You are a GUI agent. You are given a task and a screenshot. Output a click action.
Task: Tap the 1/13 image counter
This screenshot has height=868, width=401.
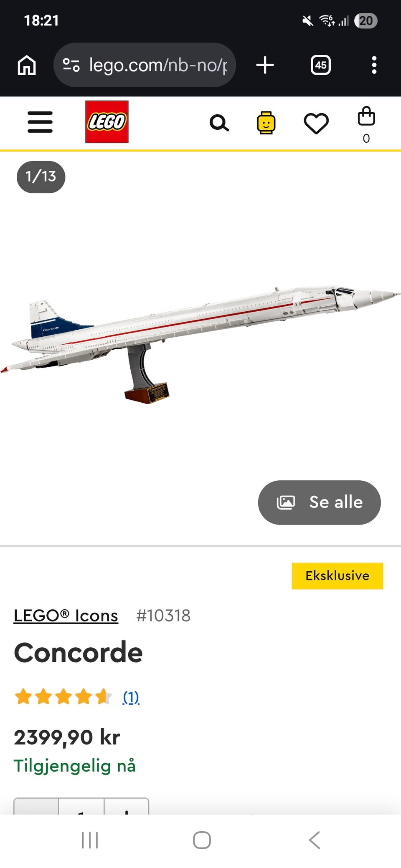coord(41,177)
